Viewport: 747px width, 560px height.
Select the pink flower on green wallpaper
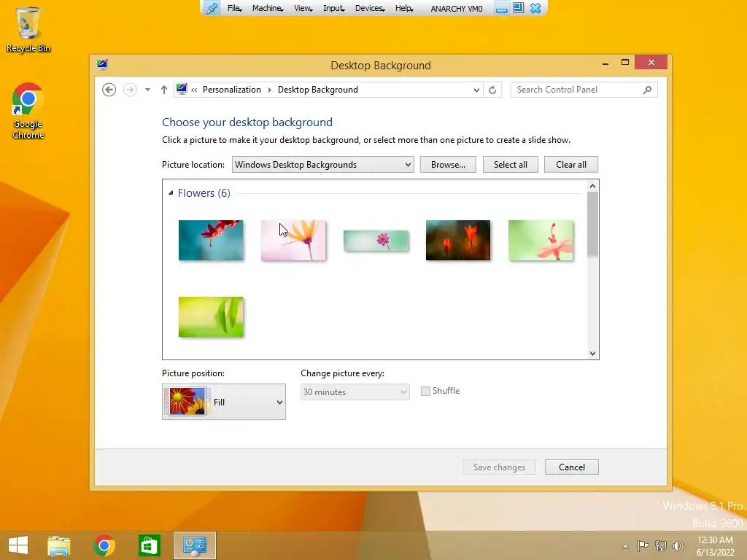point(541,241)
